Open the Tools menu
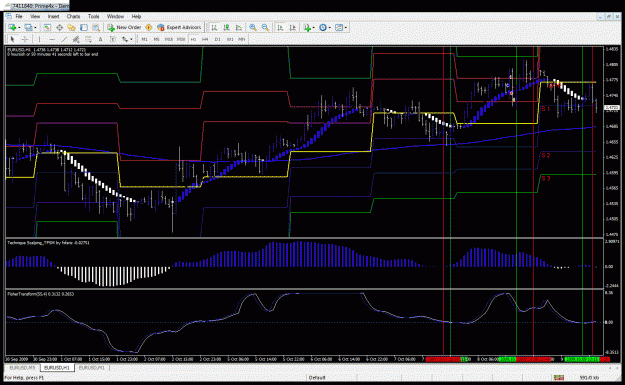625x385 pixels. [93, 16]
